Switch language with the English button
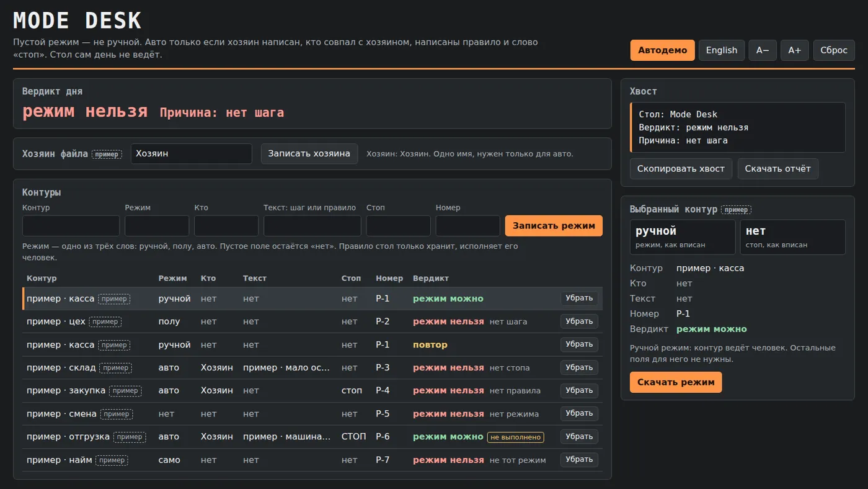The height and width of the screenshot is (489, 868). (x=722, y=50)
